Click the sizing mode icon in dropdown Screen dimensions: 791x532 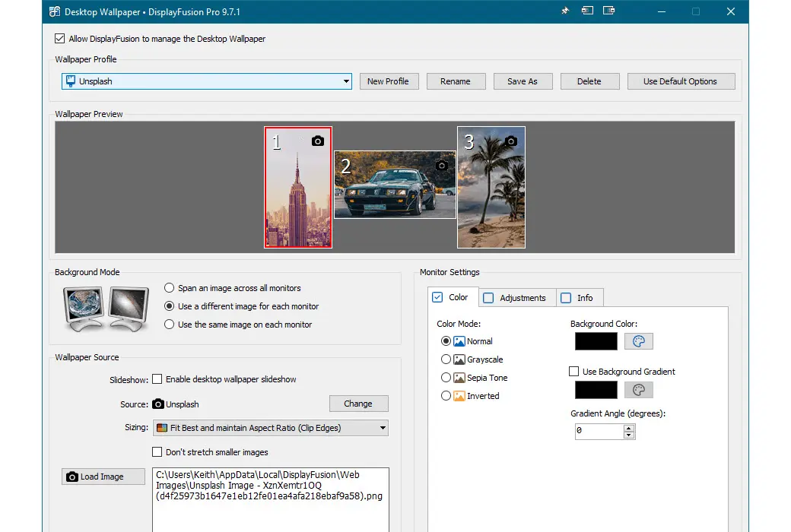coord(162,428)
